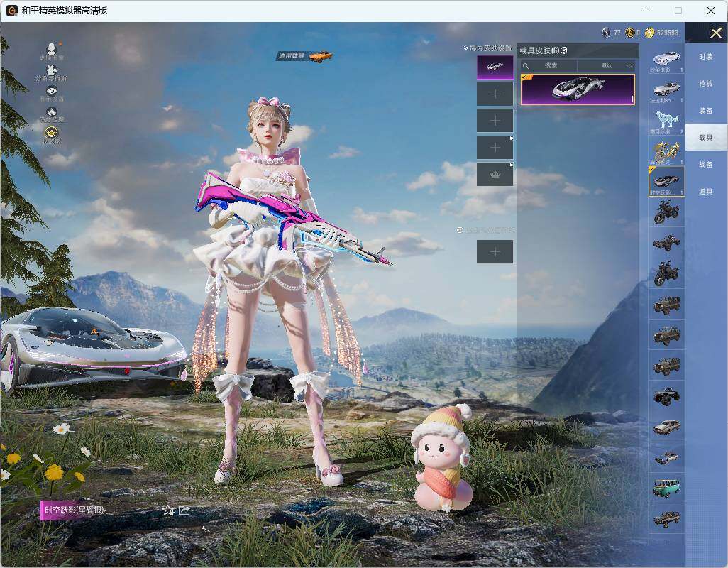Image resolution: width=728 pixels, height=568 pixels.
Task: Click the gold ring currency icon showing 0
Action: click(629, 33)
